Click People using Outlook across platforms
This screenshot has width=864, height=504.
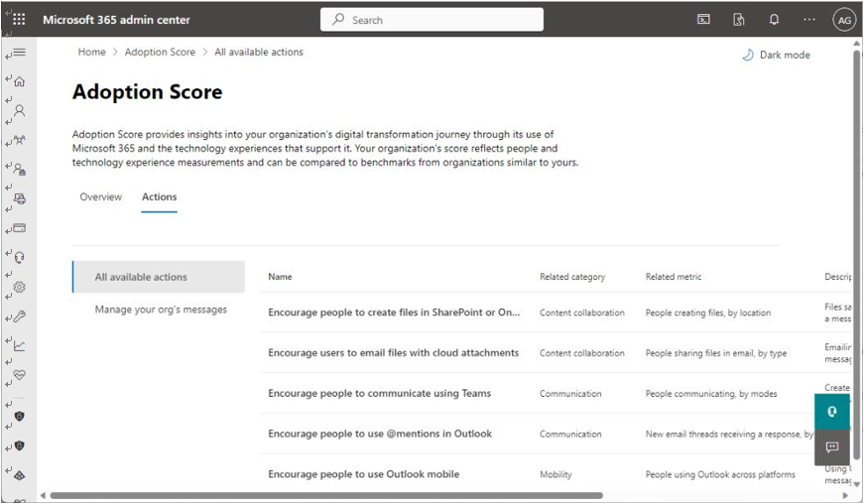(720, 474)
